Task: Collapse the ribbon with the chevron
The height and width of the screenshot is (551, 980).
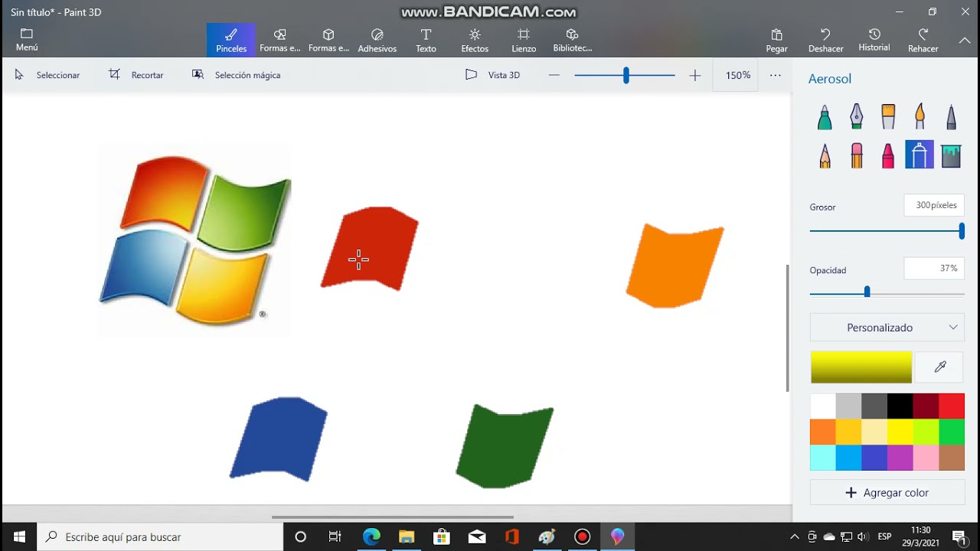Action: coord(965,41)
